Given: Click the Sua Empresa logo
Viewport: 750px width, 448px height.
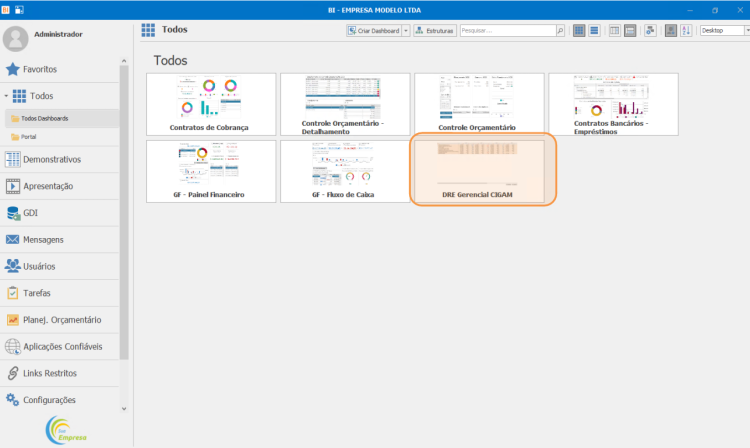Looking at the screenshot, I should (66, 431).
